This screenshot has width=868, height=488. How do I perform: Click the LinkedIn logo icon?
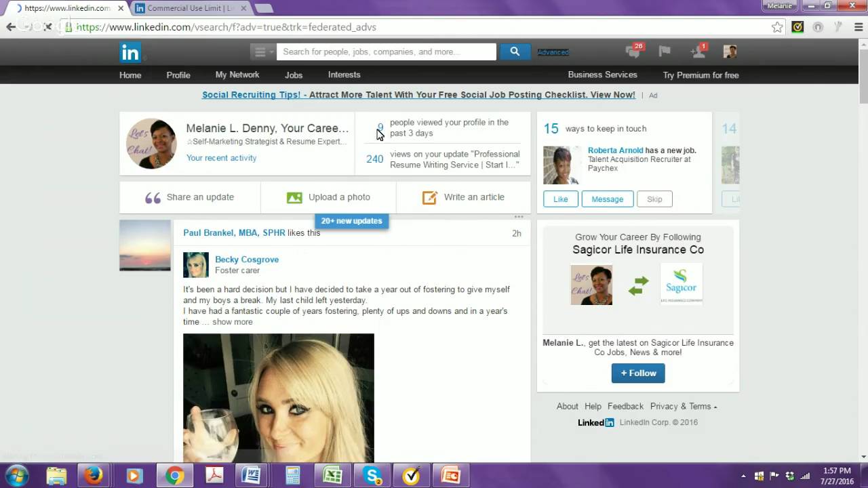130,52
